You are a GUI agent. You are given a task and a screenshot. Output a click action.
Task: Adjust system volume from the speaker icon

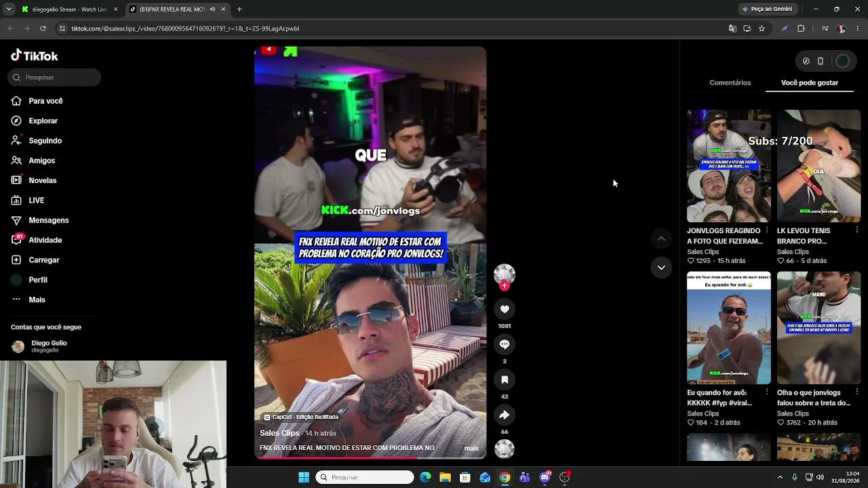point(820,477)
